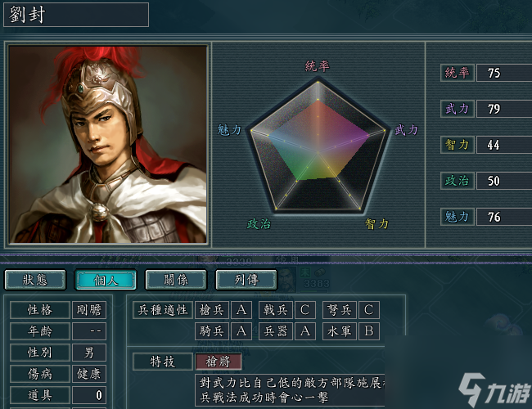Select the 個人 personal tab

tap(106, 280)
